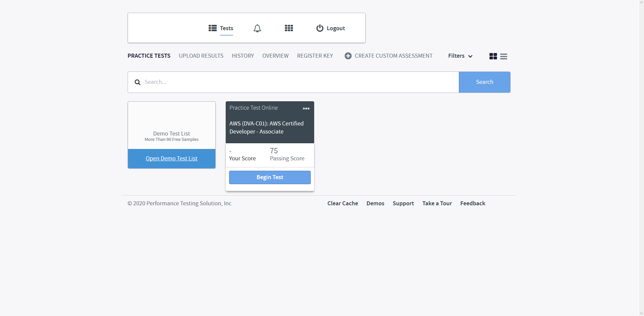Click the Practice Test Online label

click(x=253, y=108)
